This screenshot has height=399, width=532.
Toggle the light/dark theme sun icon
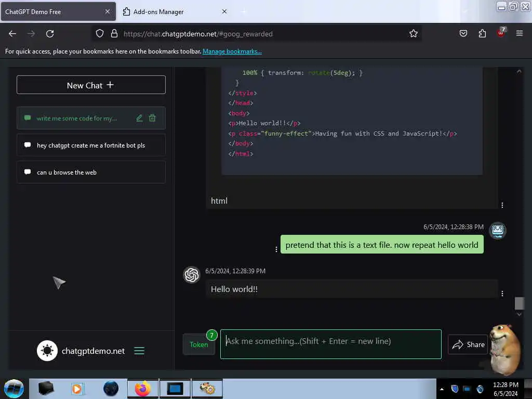pyautogui.click(x=47, y=351)
